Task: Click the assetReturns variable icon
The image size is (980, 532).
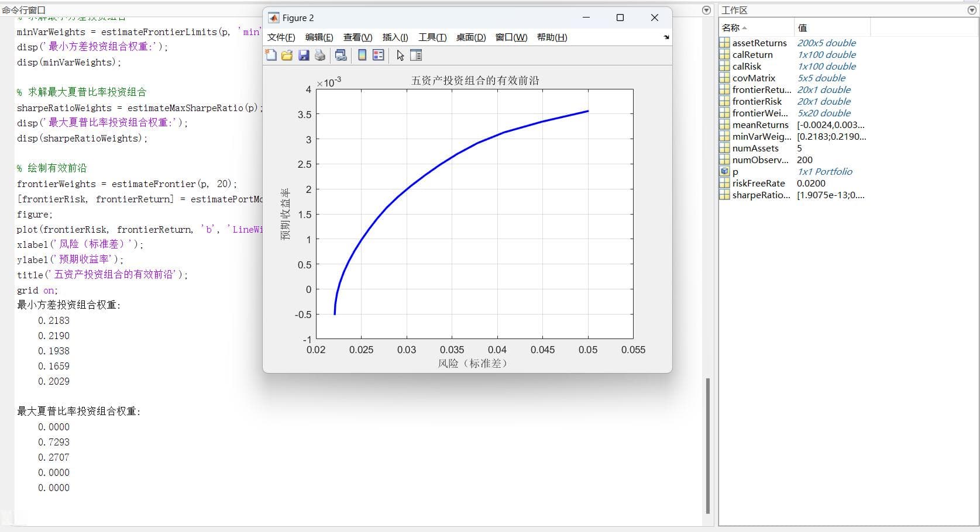Action: pos(724,43)
